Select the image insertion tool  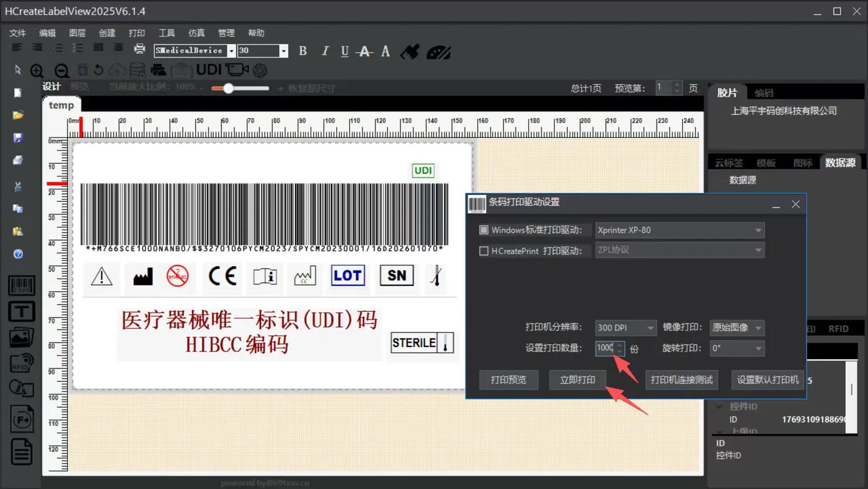click(x=21, y=337)
